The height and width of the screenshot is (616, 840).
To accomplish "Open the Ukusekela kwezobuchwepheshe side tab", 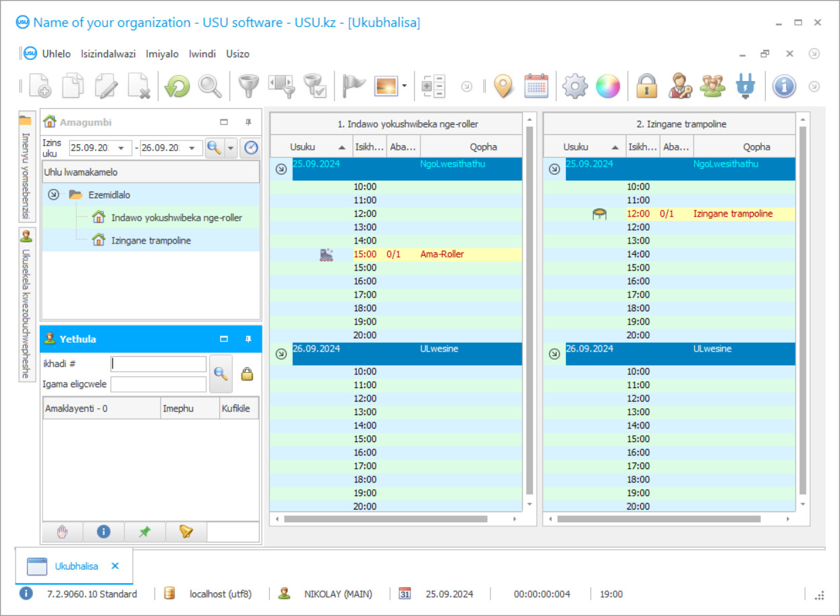I will 26,305.
